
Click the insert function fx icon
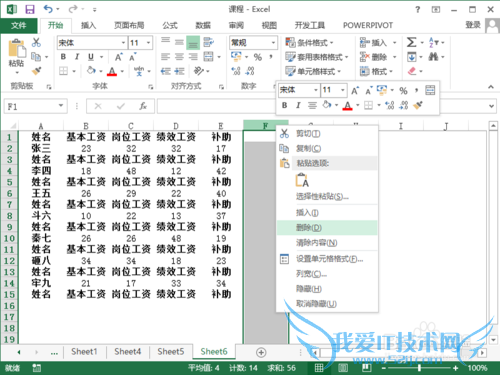coord(143,106)
